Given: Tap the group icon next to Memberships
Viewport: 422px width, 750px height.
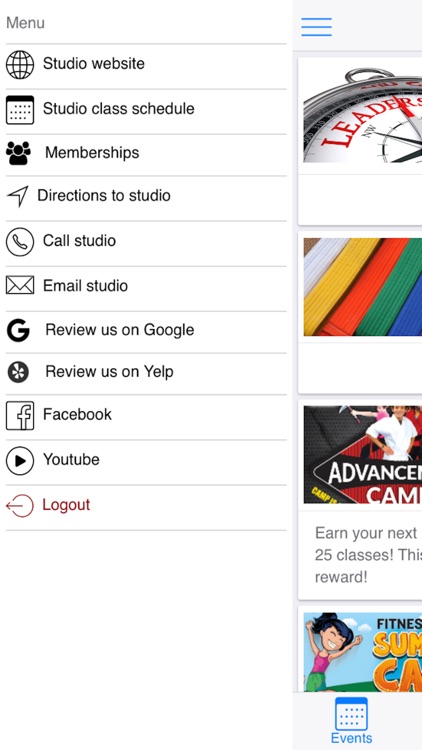Looking at the screenshot, I should click(x=19, y=153).
